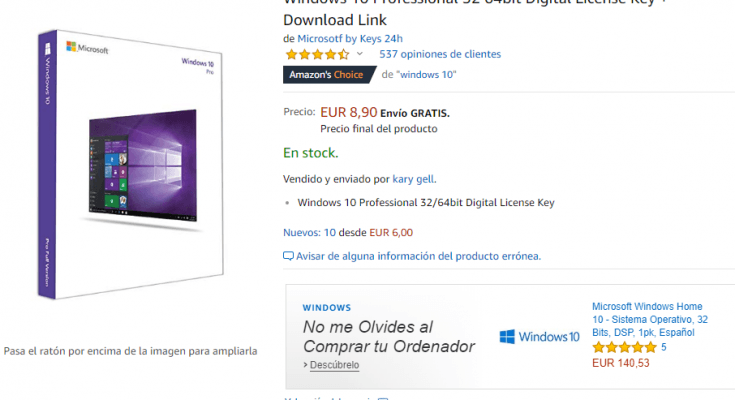Click the 4.5 star rating icons
Screen dimensions: 735x400
[317, 54]
